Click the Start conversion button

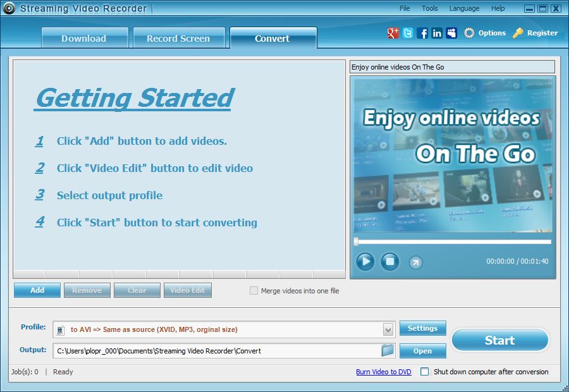pyautogui.click(x=499, y=340)
